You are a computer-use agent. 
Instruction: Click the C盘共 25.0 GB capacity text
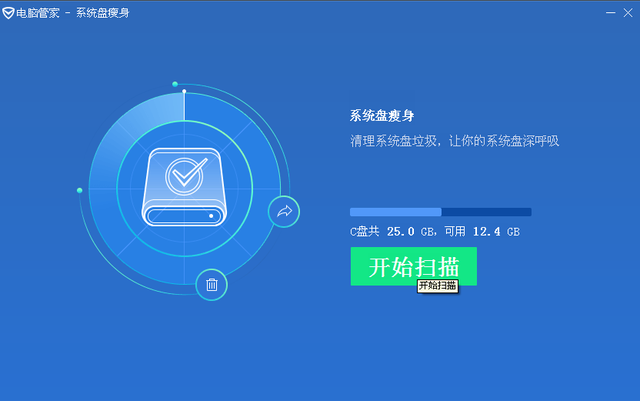click(435, 232)
